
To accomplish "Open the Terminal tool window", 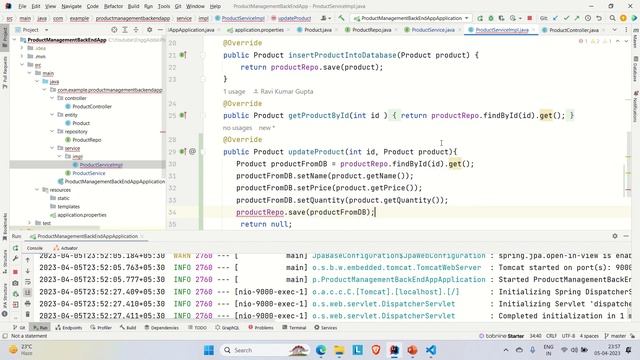I will (x=295, y=328).
